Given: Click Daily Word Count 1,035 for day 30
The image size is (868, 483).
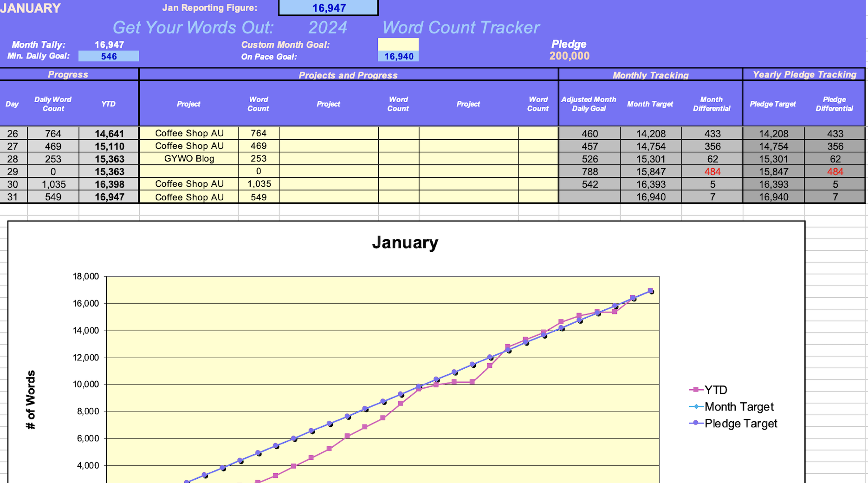Looking at the screenshot, I should (53, 184).
